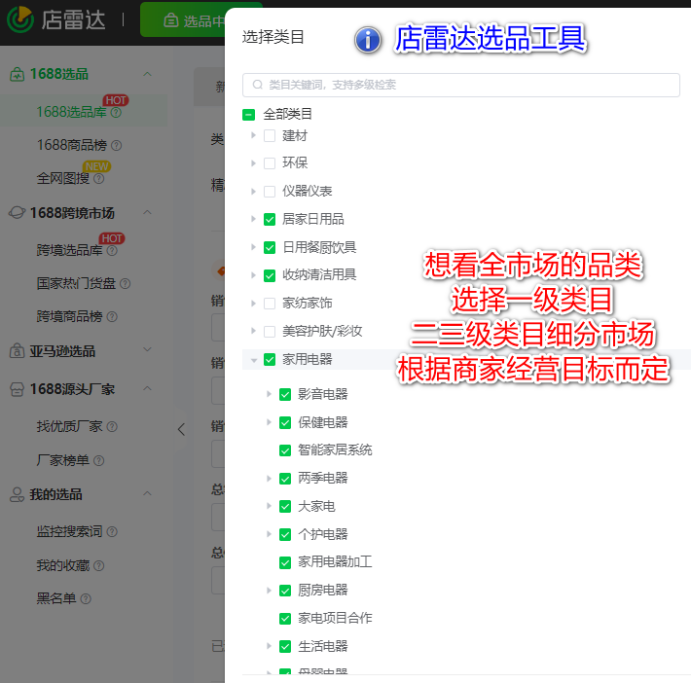Screen dimensions: 692x684
Task: Collapse the 我的选品 sidebar section
Action: click(x=147, y=493)
